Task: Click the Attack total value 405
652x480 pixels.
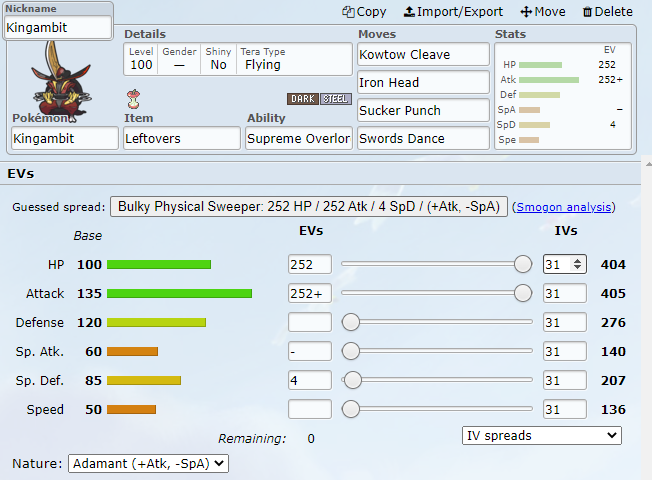Action: coord(613,294)
